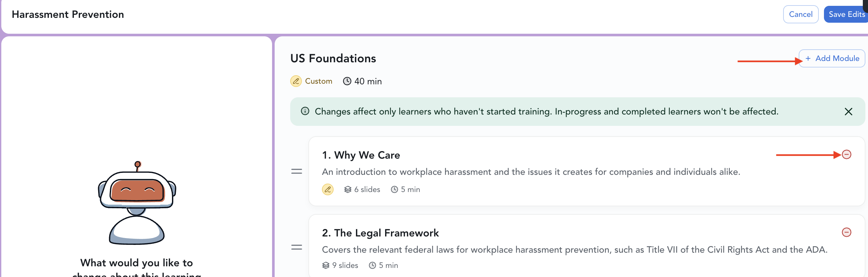This screenshot has height=277, width=868.
Task: Click the US Foundations heading
Action: [x=333, y=58]
